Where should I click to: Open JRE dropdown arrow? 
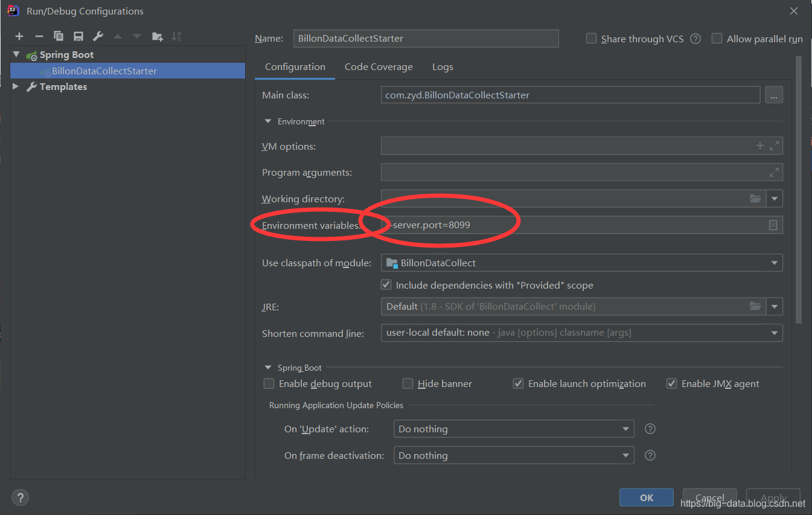point(775,306)
